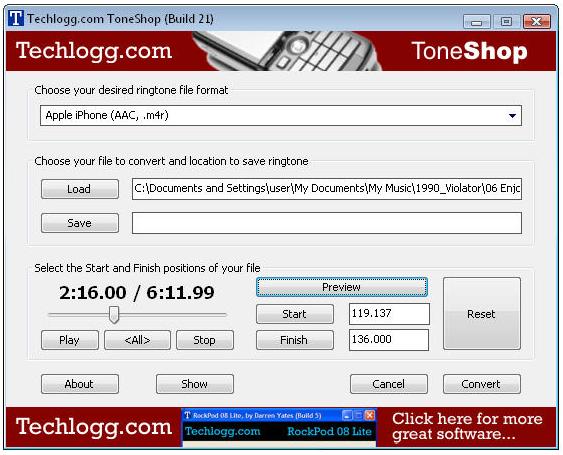The width and height of the screenshot is (563, 455).
Task: Click the <All> button
Action: (137, 340)
